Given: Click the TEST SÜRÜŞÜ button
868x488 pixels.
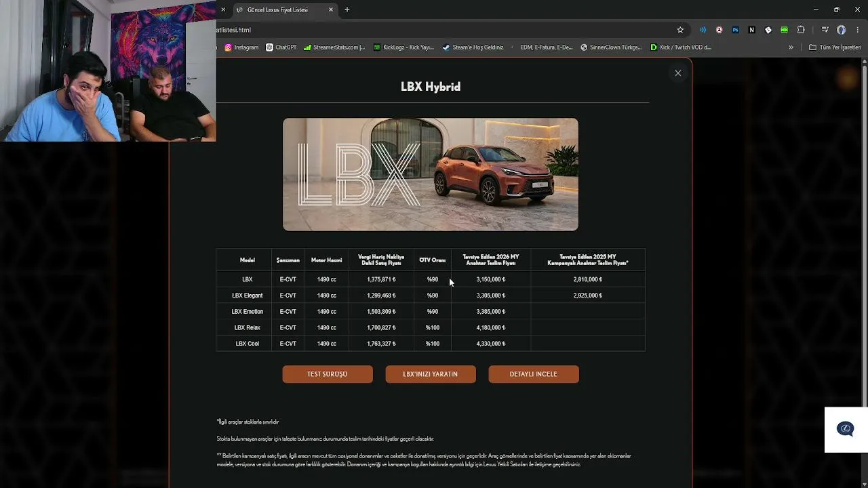Looking at the screenshot, I should point(328,374).
